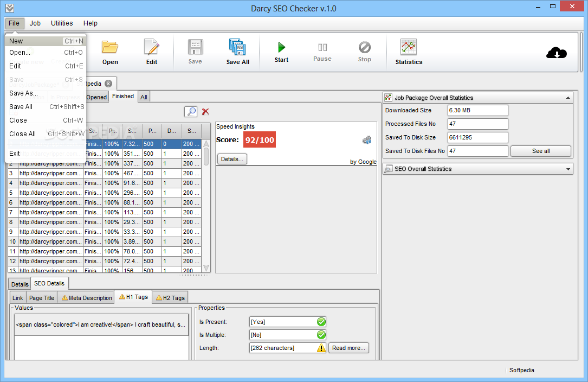Stop the job using the Stop icon

pos(365,47)
